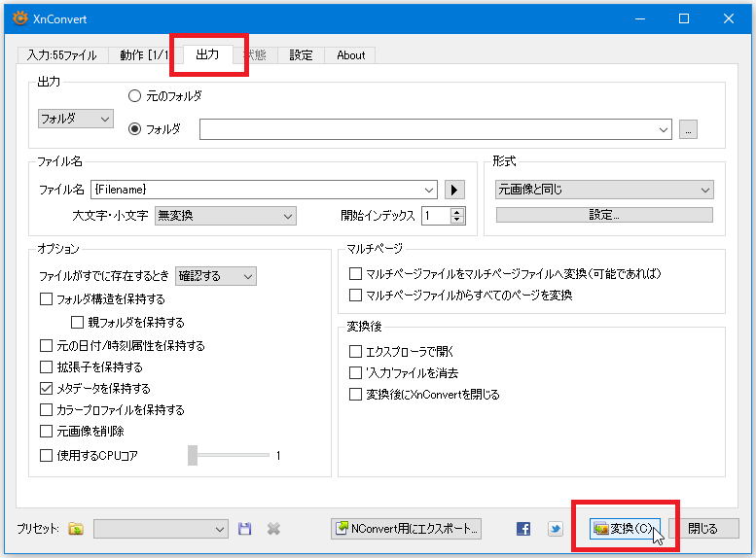This screenshot has height=558, width=756.
Task: Click the CPU core count slider
Action: pos(194,455)
